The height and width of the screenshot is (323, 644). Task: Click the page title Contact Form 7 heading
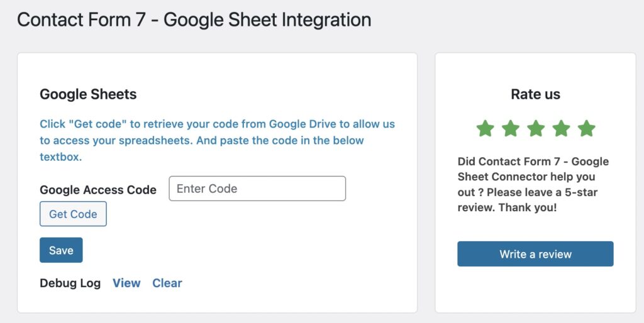point(194,20)
